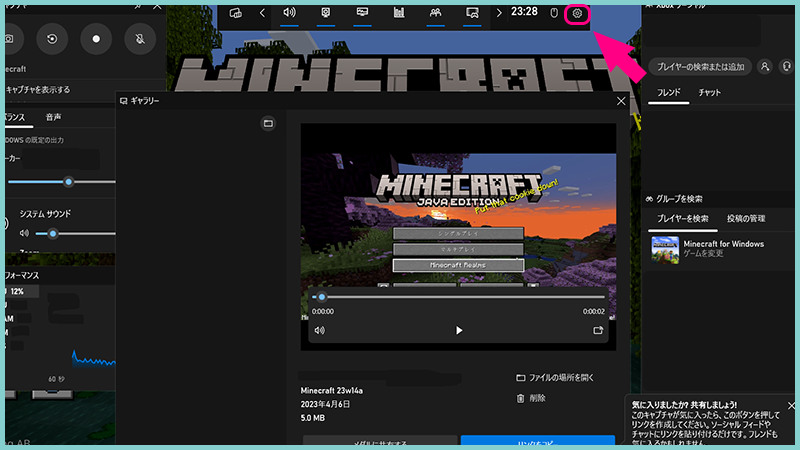The image size is (800, 450).
Task: Click the 12% CPU performance entry
Action: [21, 291]
